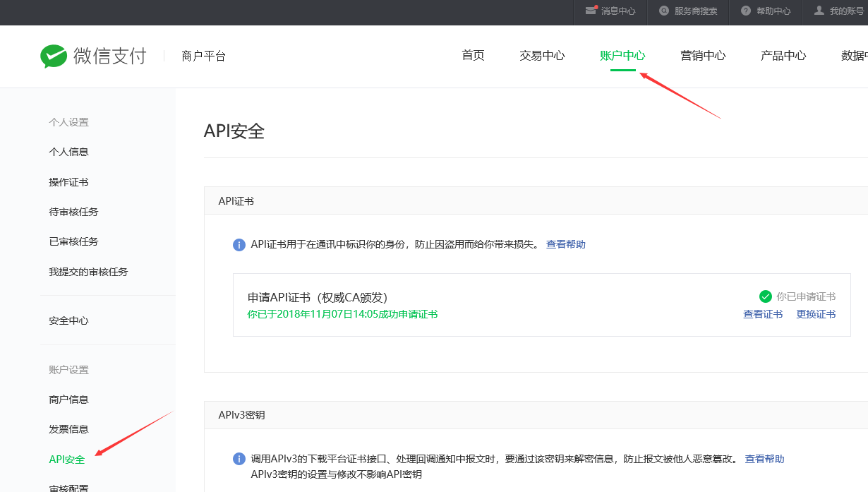Click the API证书 section header
Viewport: 868px width, 492px height.
coord(236,201)
